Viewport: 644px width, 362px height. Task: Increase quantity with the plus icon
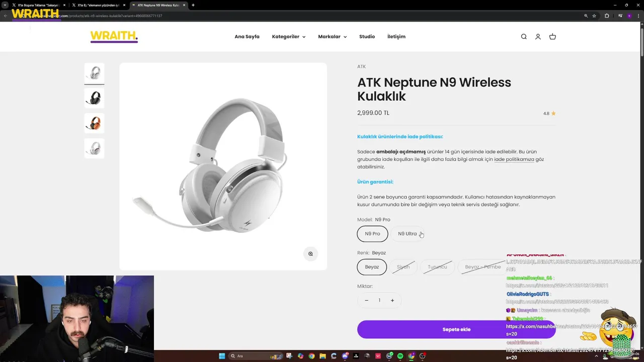coord(392,301)
